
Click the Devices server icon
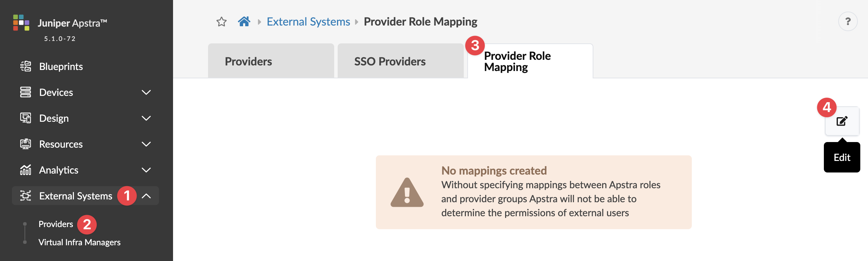coord(26,92)
